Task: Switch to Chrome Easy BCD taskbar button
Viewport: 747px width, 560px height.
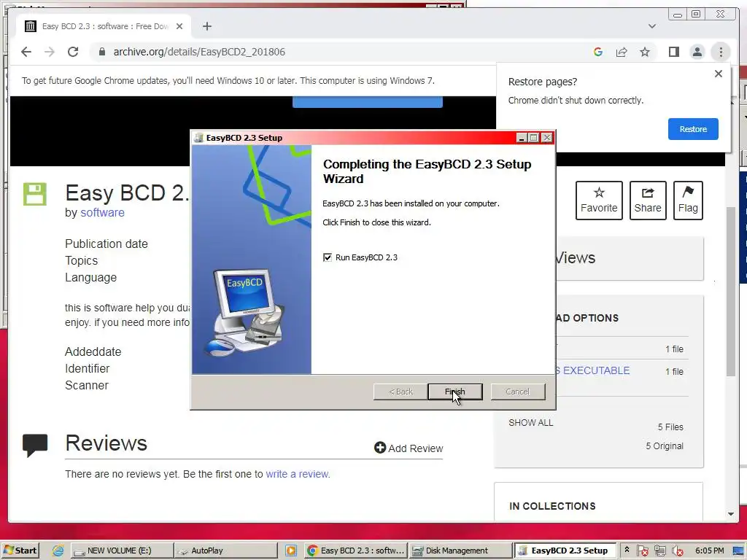Action: 356,551
